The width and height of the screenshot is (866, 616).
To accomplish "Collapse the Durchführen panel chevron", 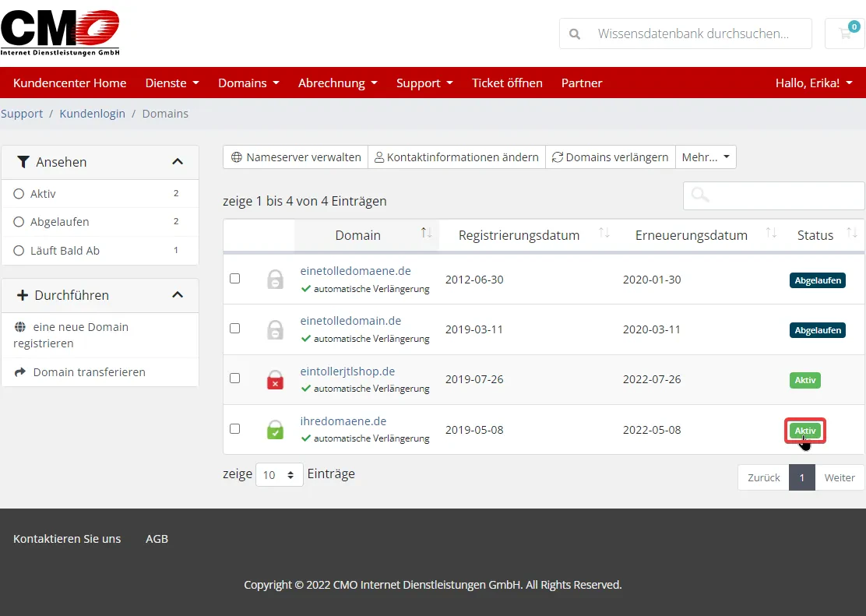I will (x=178, y=295).
